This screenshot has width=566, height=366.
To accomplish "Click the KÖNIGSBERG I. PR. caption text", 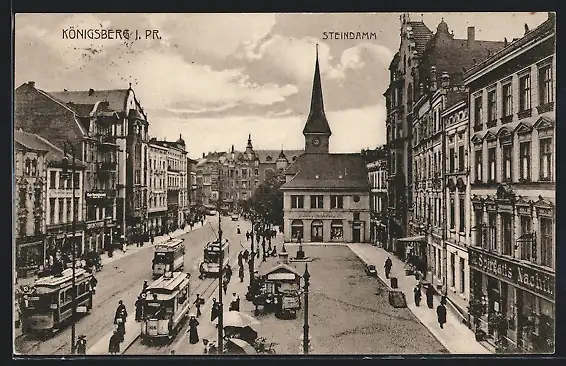I will coord(112,34).
